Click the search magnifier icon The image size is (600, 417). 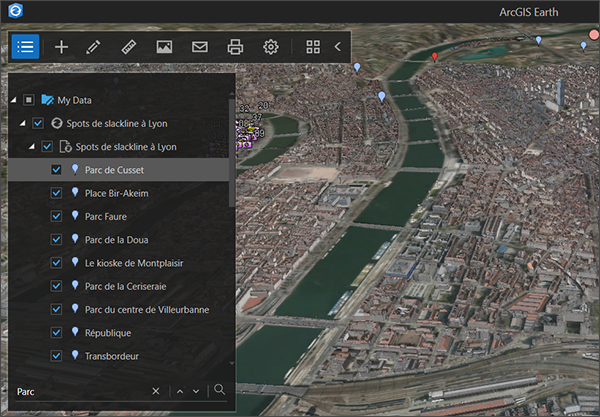(220, 390)
